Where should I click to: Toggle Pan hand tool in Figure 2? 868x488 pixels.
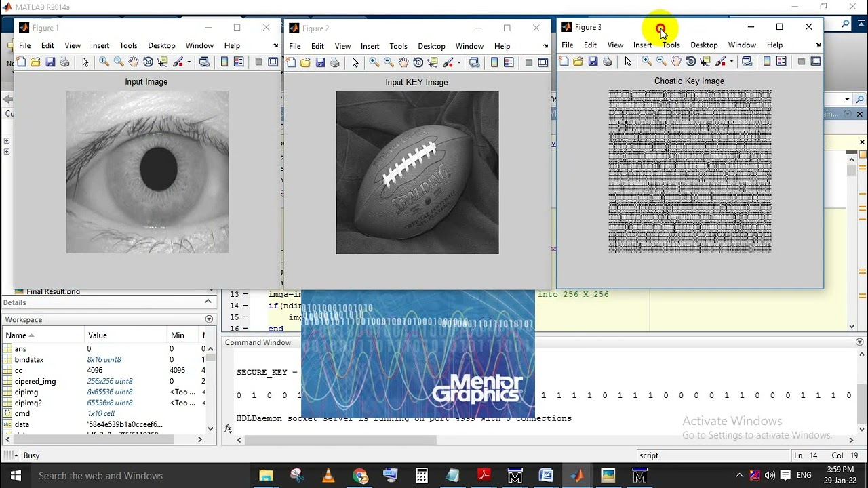pyautogui.click(x=403, y=62)
